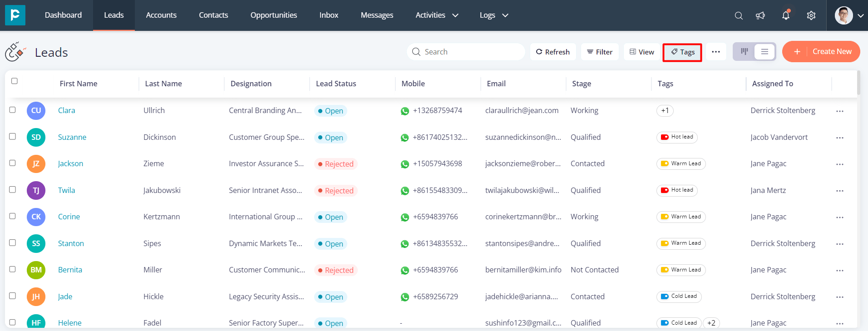This screenshot has width=868, height=331.
Task: Open row actions for Jackson Zieme
Action: tap(840, 164)
